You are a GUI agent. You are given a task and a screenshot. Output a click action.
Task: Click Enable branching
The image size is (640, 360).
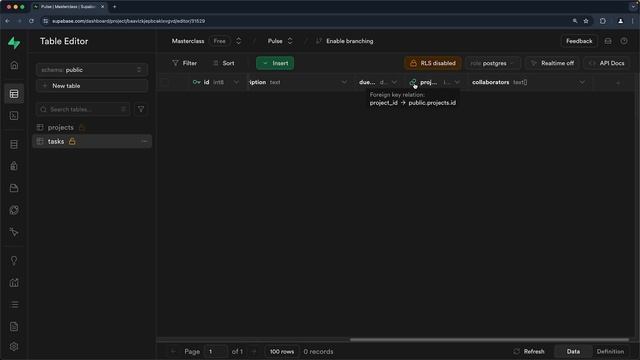[345, 41]
